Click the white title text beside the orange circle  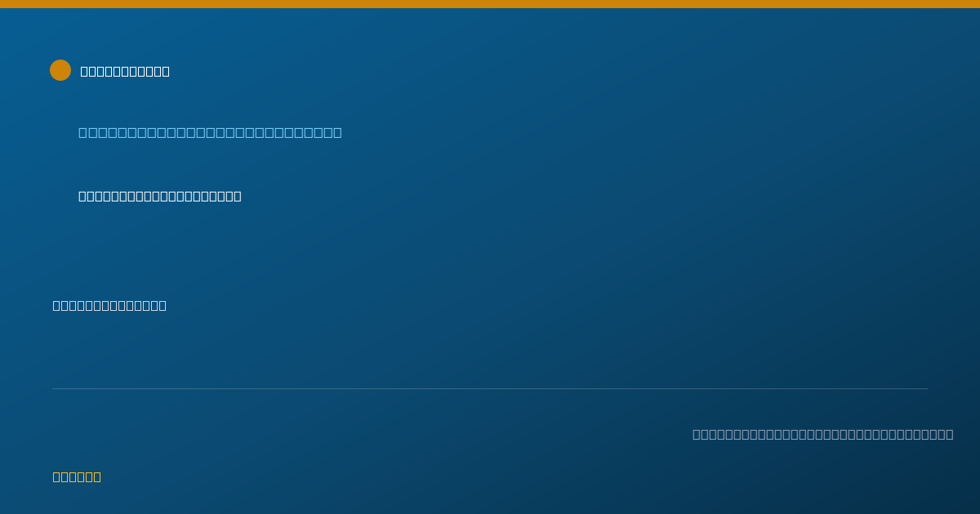click(x=125, y=71)
